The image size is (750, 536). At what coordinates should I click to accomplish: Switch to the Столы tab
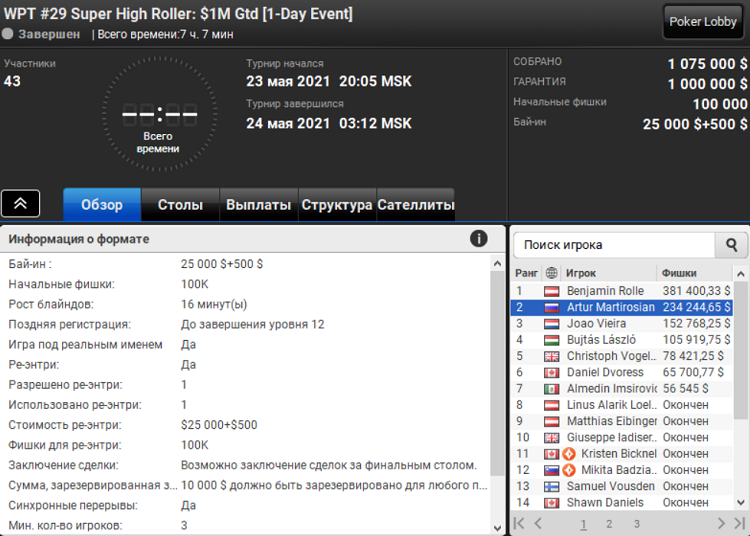(180, 205)
